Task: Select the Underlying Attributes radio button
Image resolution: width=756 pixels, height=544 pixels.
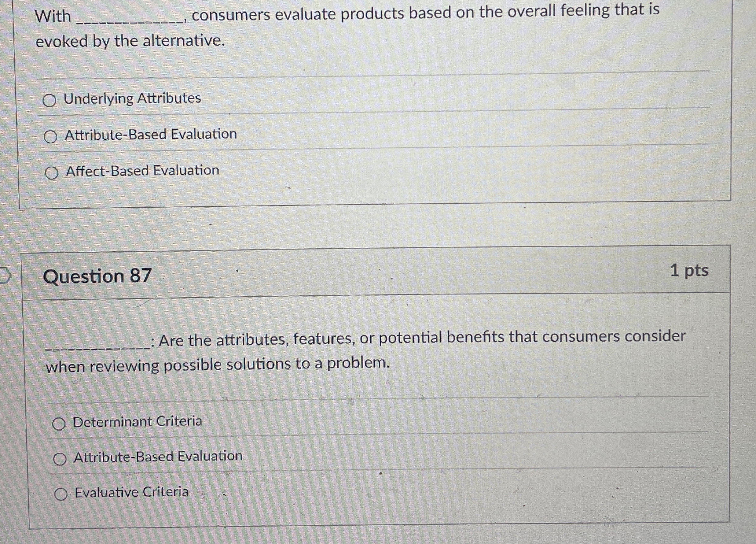Action: tap(50, 100)
